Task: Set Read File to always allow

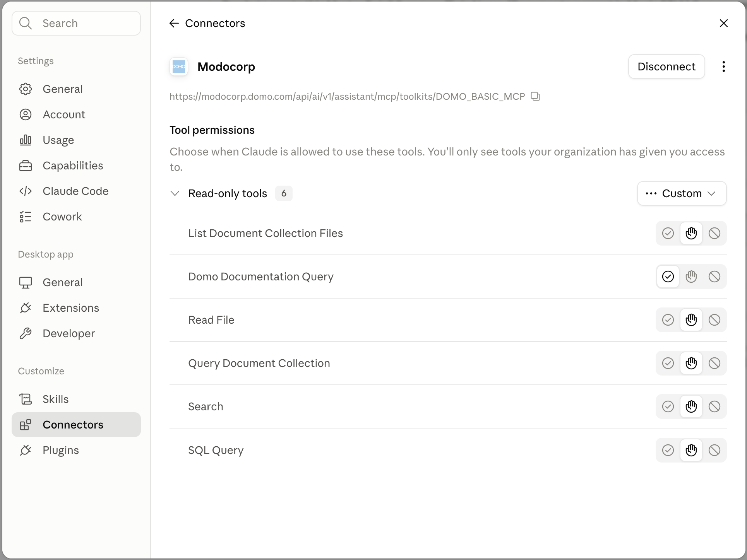Action: (668, 320)
